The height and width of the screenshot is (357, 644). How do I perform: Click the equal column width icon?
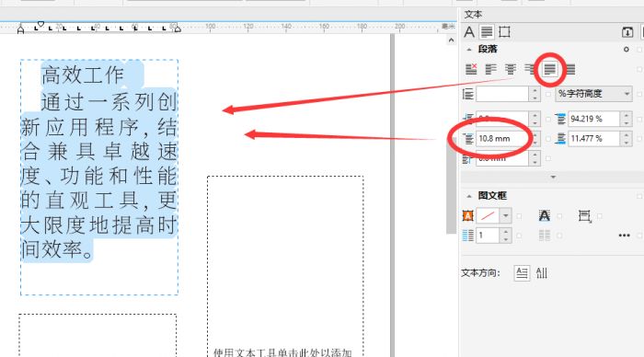tap(545, 236)
